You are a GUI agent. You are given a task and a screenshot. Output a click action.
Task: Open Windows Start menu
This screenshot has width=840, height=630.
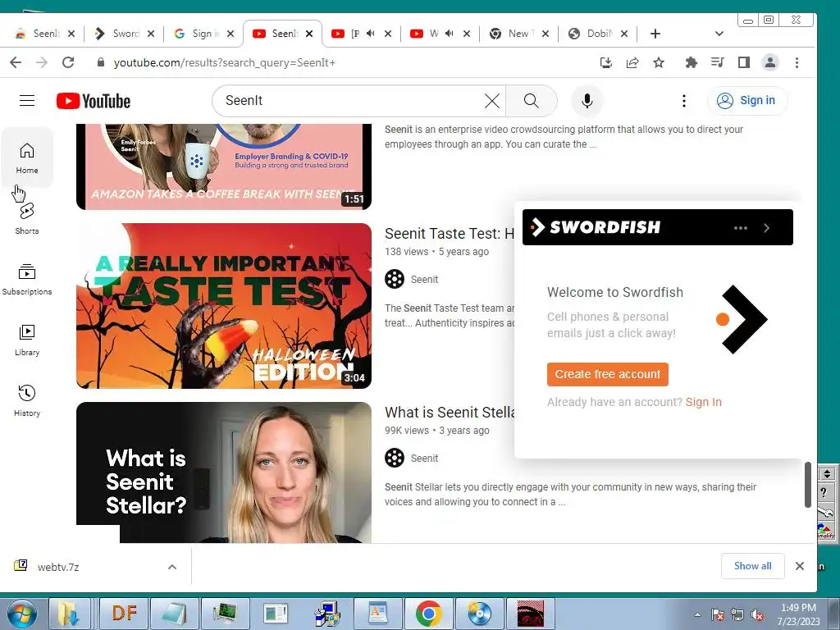21,614
